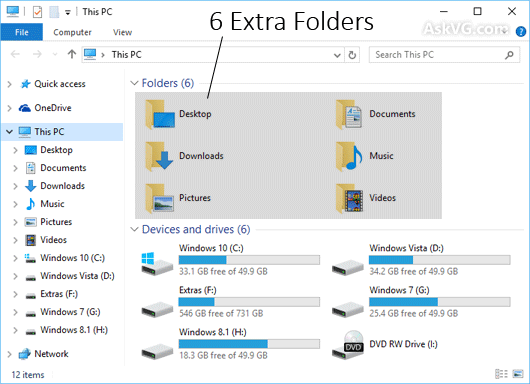The width and height of the screenshot is (530, 384).
Task: Click the This PC icon in title bar
Action: click(x=13, y=11)
